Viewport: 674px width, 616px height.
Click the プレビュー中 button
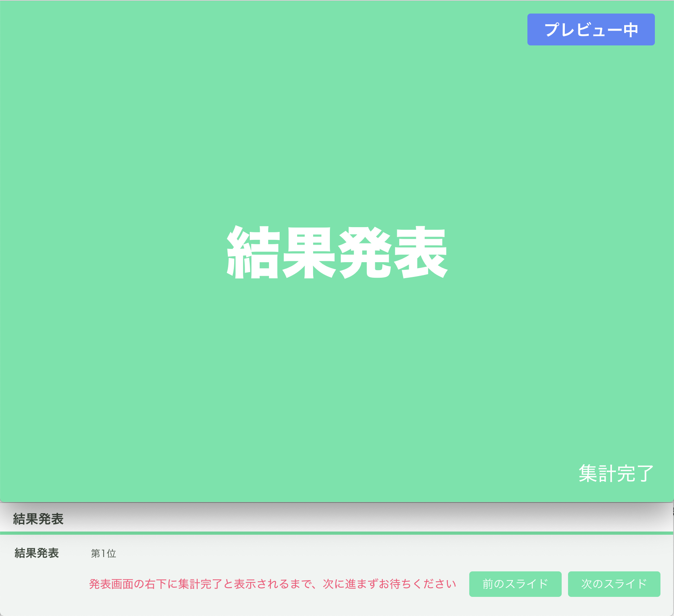[x=591, y=29]
